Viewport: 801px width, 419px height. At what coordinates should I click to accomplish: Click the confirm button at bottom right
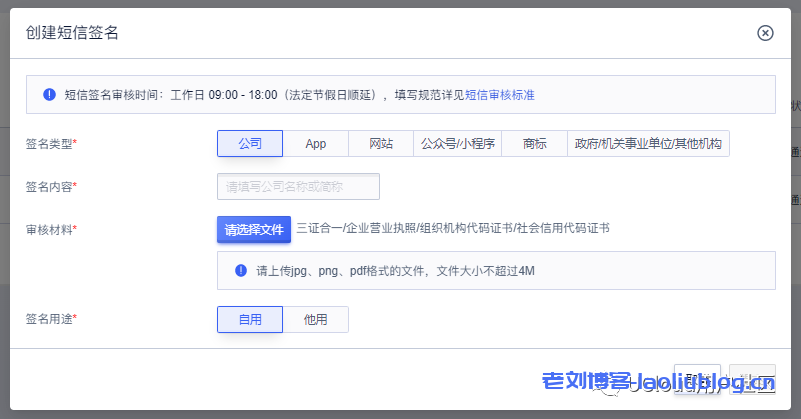tap(752, 380)
